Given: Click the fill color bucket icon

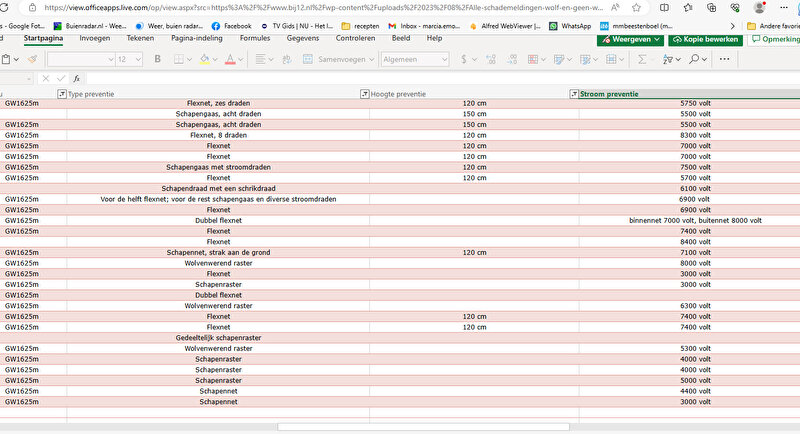Looking at the screenshot, I should (x=205, y=60).
